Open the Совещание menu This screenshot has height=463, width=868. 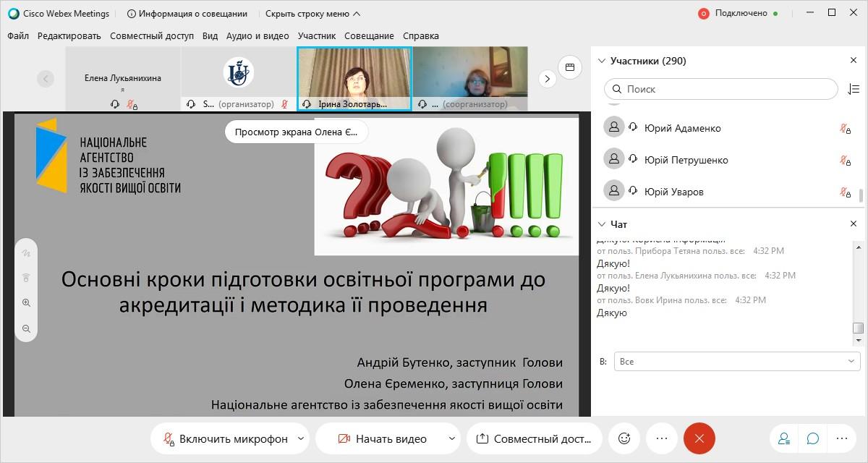click(x=369, y=35)
